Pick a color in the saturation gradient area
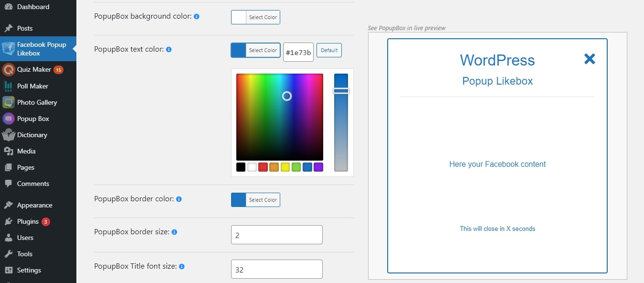Screen dimensions: 644x283 tap(280, 117)
